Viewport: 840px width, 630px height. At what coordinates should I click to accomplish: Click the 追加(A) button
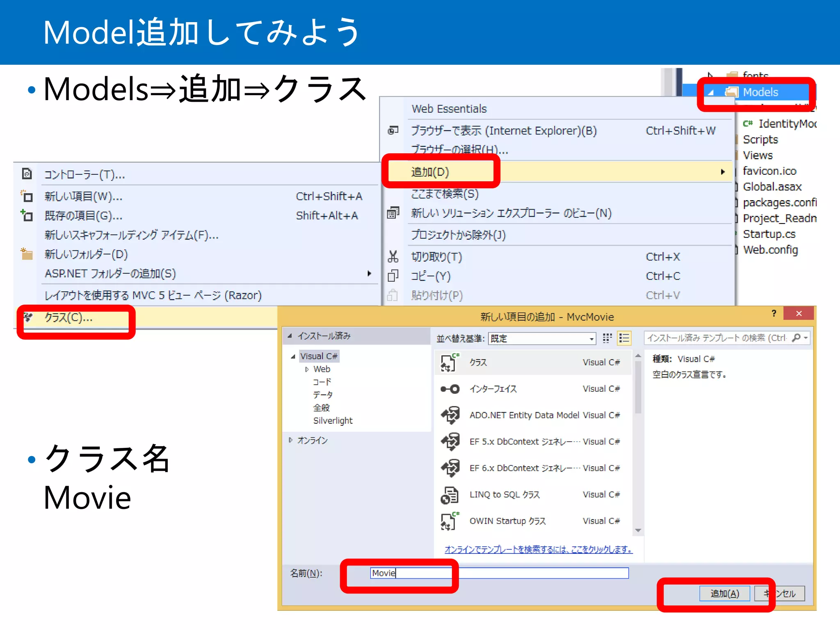pos(725,593)
